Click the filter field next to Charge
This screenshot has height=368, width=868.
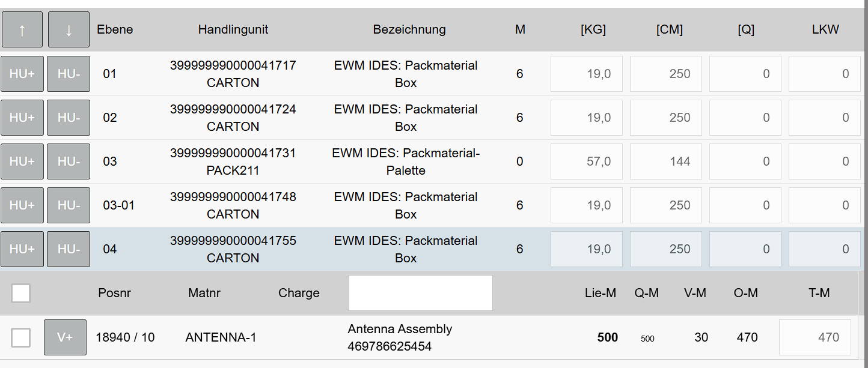(420, 293)
